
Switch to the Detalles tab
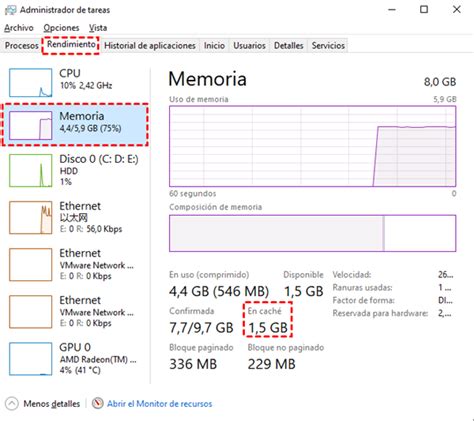pyautogui.click(x=289, y=46)
